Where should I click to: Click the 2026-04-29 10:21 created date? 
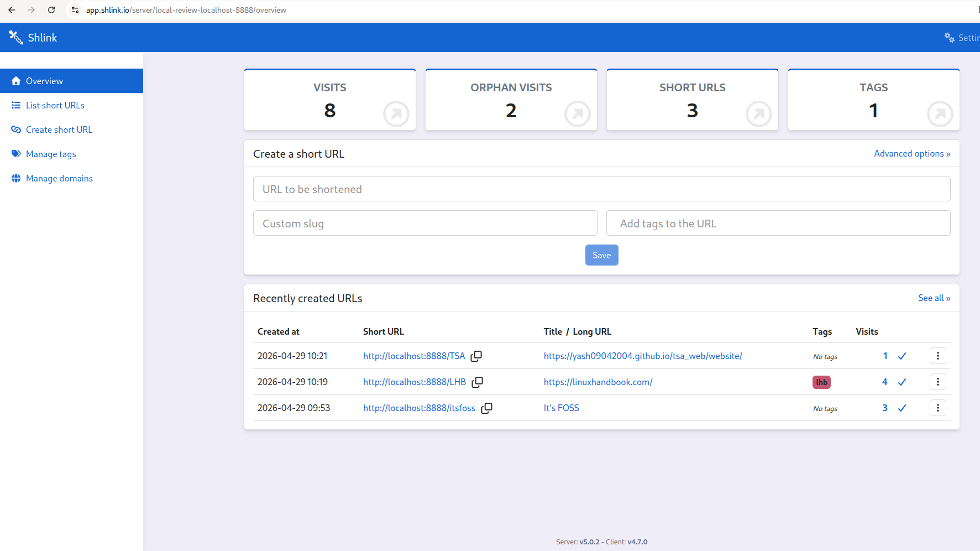pos(292,356)
